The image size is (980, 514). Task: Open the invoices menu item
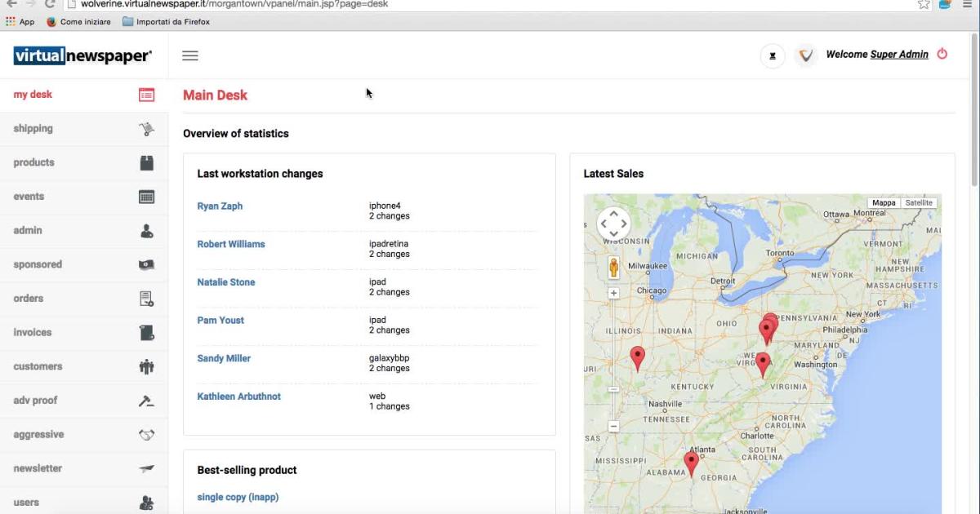pyautogui.click(x=32, y=333)
